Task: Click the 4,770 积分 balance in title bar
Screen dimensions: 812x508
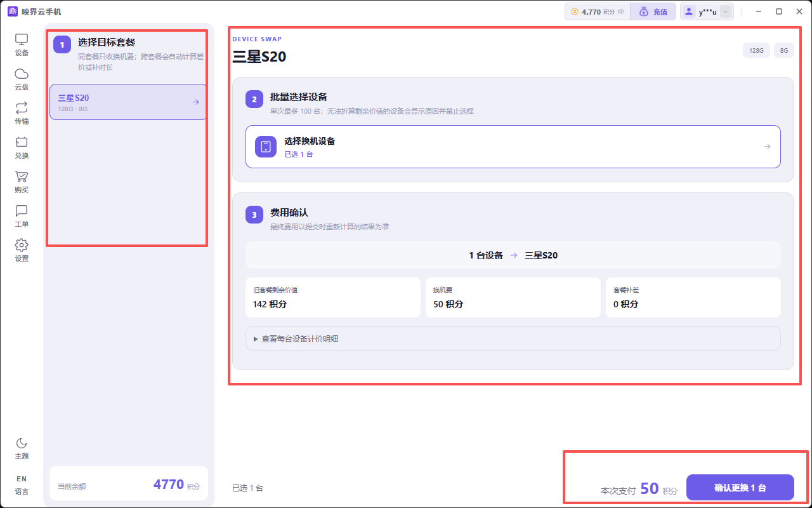Action: pyautogui.click(x=598, y=11)
